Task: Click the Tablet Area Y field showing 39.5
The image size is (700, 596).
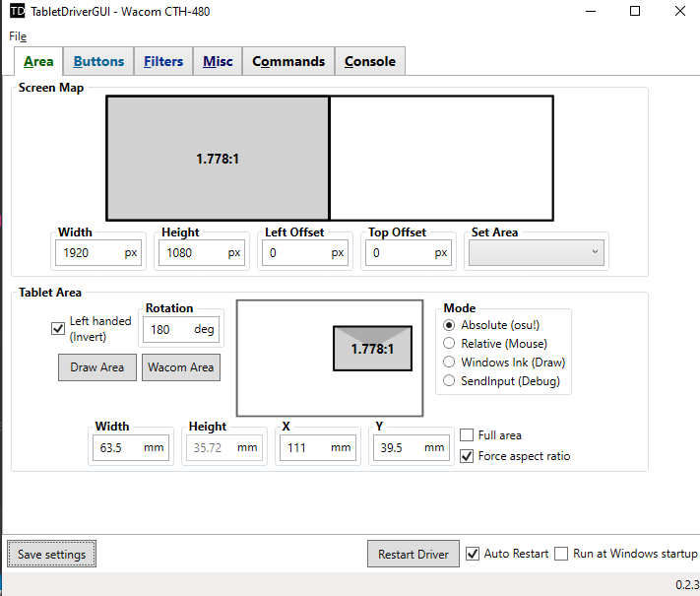Action: (x=412, y=447)
